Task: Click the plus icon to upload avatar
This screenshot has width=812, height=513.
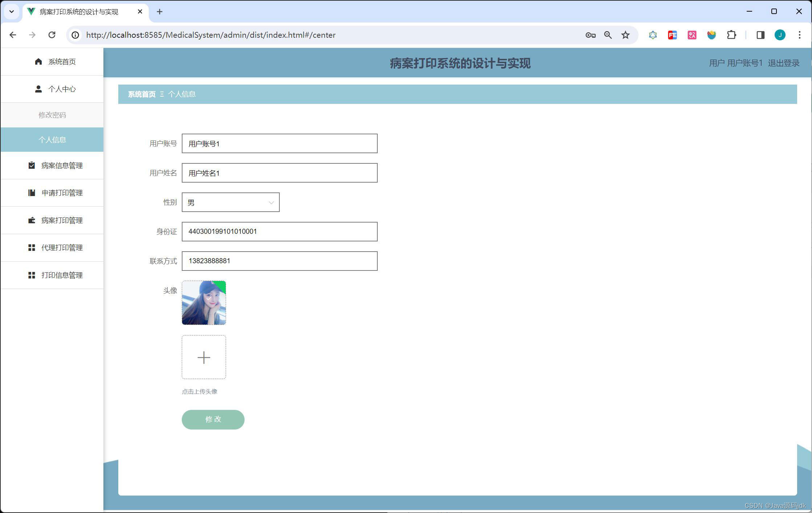Action: [204, 357]
